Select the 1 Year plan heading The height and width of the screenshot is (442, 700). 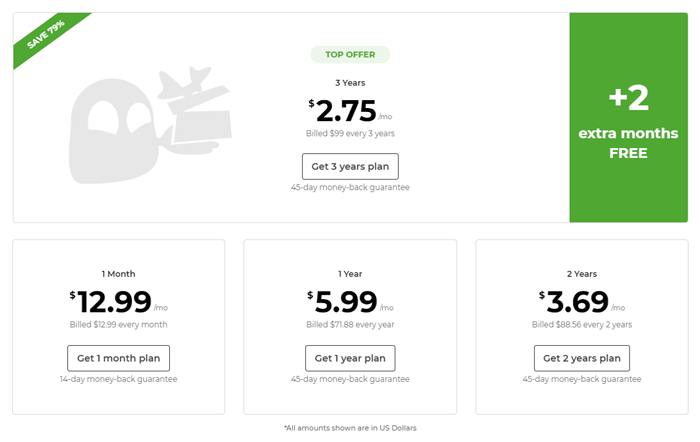[x=350, y=274]
